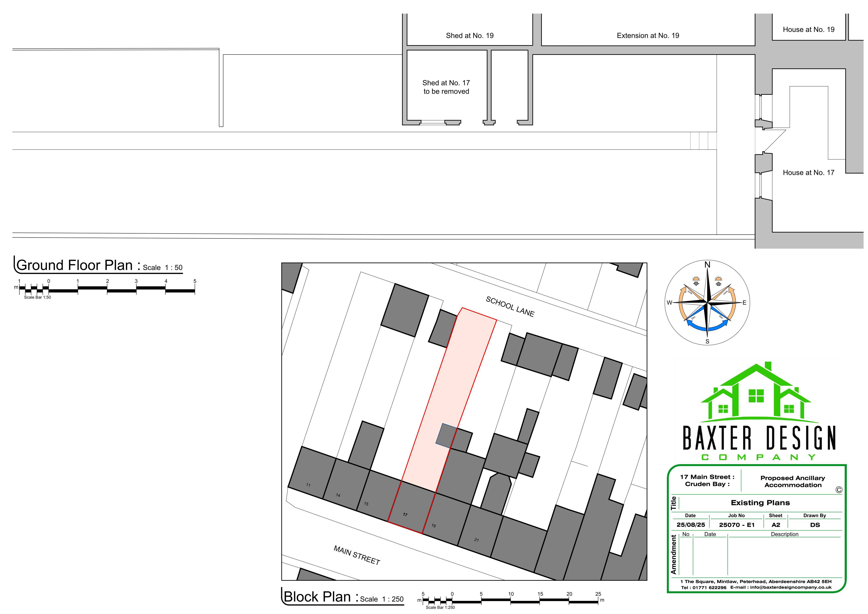Click the MAIN STREET label
Screen dimensions: 868x614
point(356,555)
